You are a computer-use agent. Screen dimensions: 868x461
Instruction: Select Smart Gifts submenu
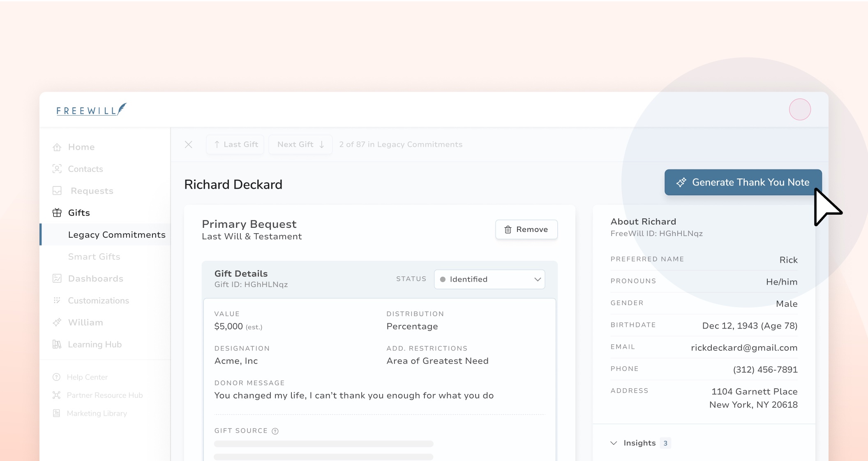point(94,257)
